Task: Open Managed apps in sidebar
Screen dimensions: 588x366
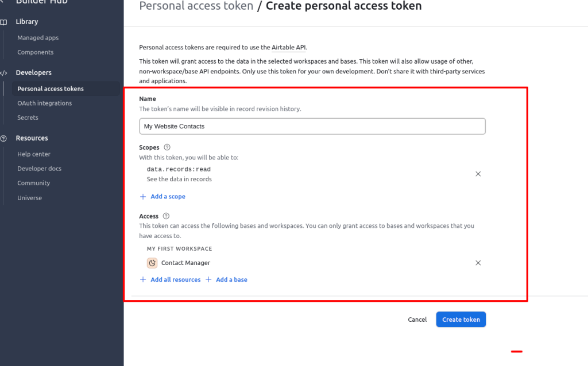Action: (38, 38)
